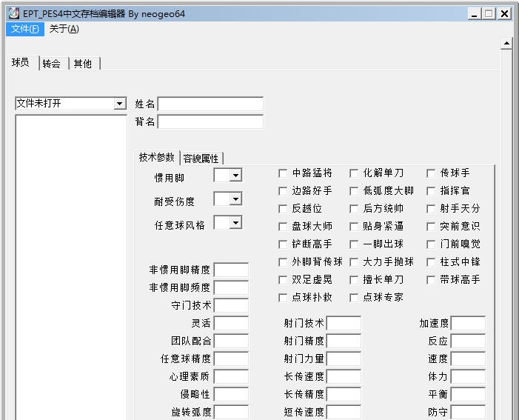Screen dimensions: 519x420
Task: Toggle the 点球专家 checkbox
Action: click(x=354, y=298)
